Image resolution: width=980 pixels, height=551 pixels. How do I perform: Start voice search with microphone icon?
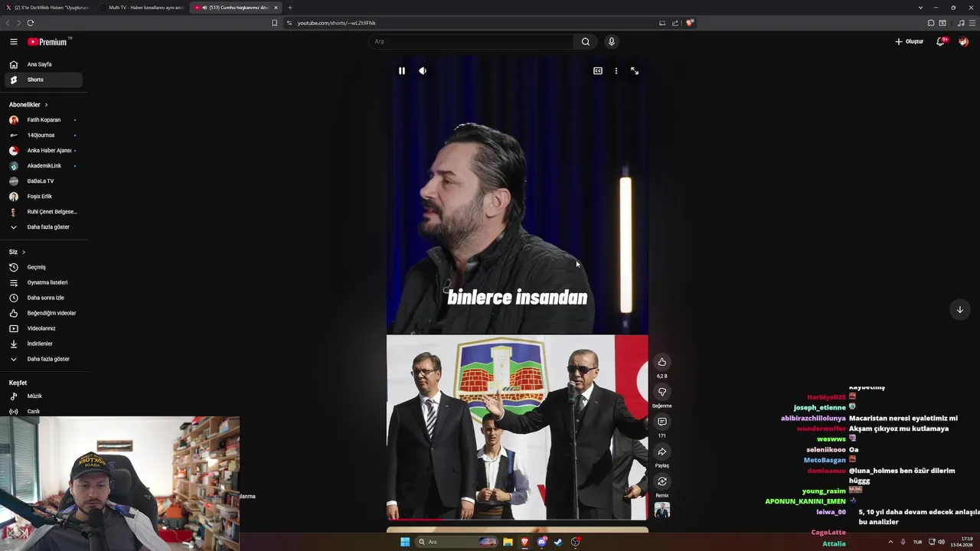[611, 41]
